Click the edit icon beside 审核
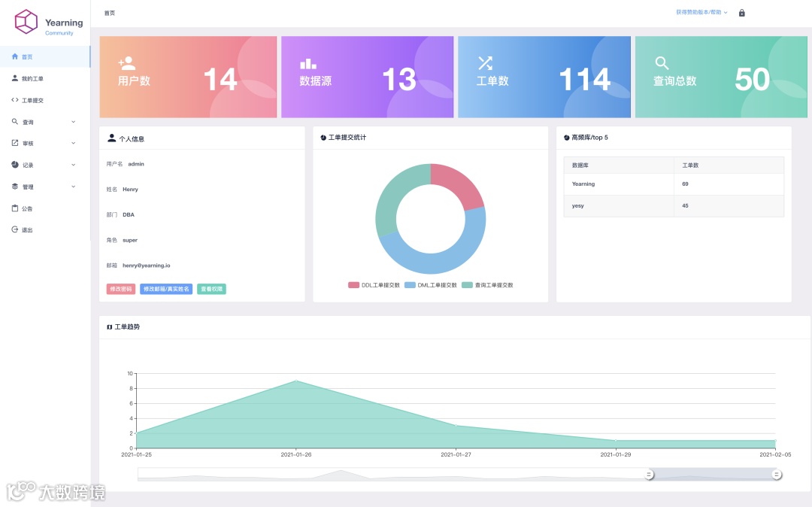The width and height of the screenshot is (812, 507). pyautogui.click(x=14, y=143)
